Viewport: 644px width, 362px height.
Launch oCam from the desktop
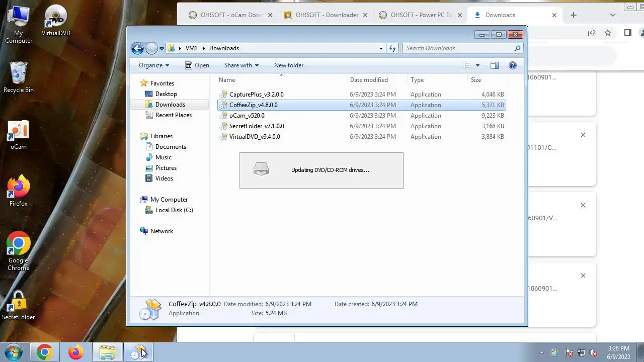[x=19, y=135]
